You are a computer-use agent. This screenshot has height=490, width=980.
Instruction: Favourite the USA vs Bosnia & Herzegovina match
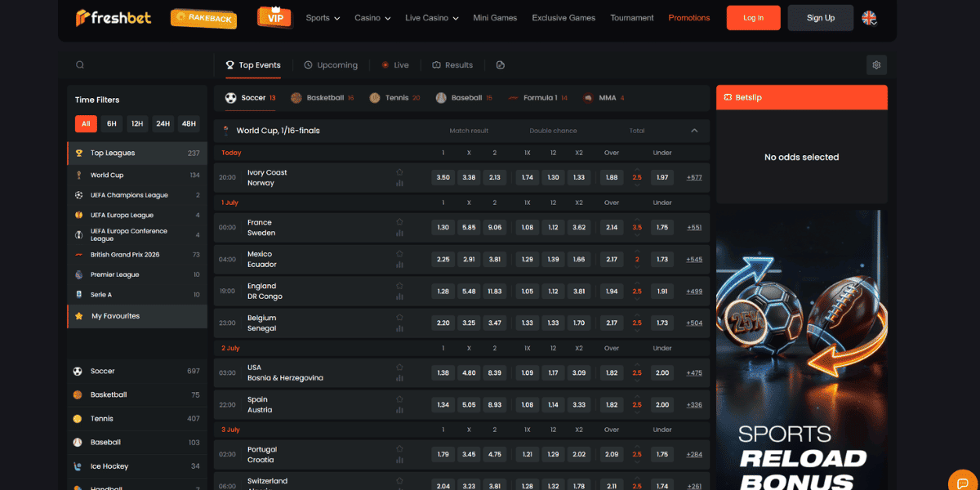(399, 367)
